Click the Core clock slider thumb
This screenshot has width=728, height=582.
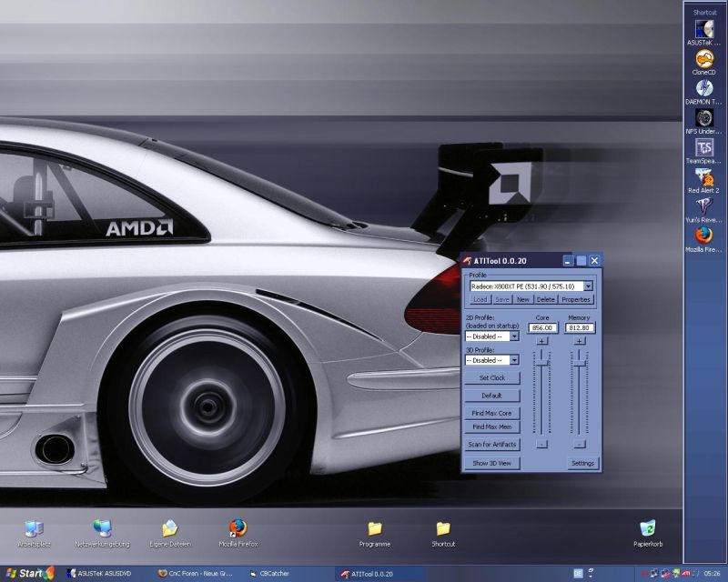click(x=541, y=363)
